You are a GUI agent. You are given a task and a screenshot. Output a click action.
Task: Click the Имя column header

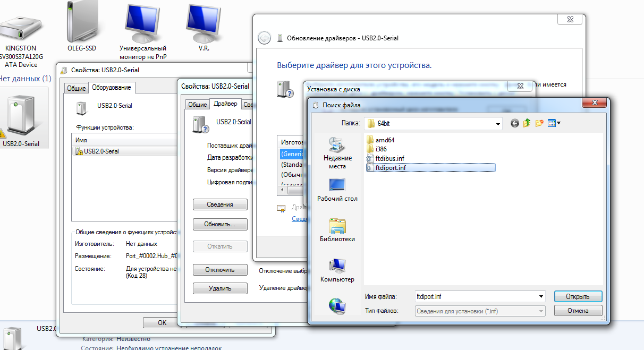[125, 140]
